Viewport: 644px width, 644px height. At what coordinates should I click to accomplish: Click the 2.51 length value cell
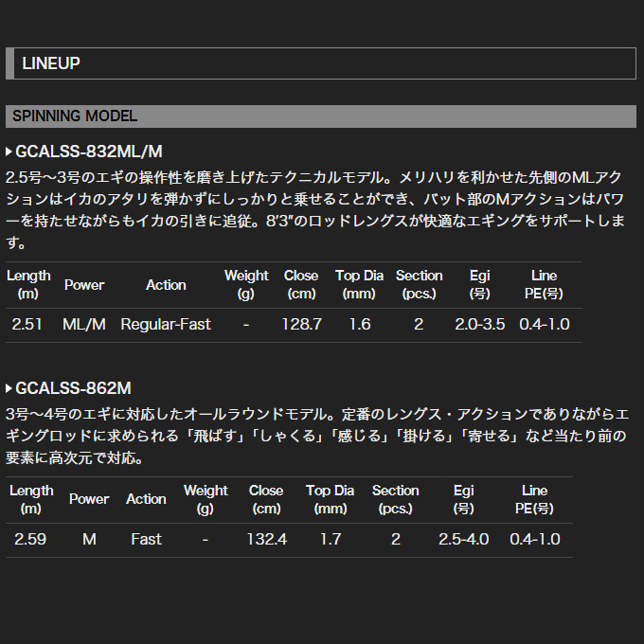[x=28, y=324]
